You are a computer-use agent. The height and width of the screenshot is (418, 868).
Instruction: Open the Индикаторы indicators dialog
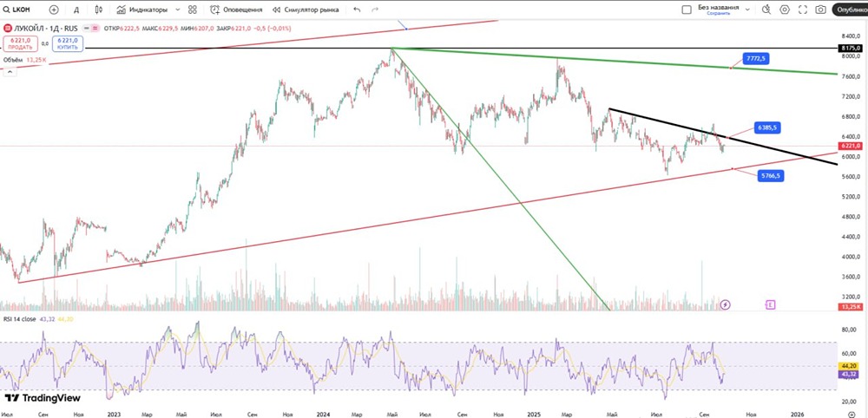pyautogui.click(x=141, y=10)
